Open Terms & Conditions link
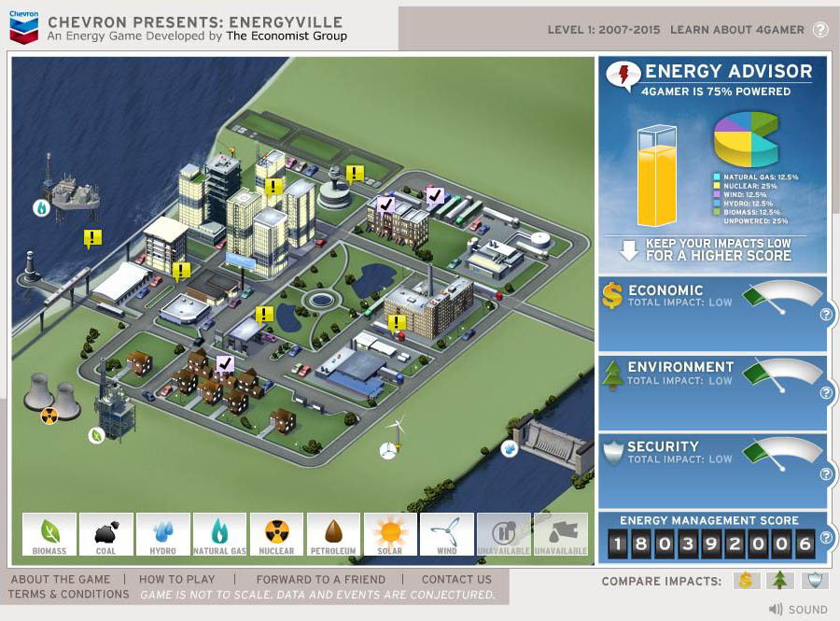This screenshot has height=621, width=840. coord(68,594)
